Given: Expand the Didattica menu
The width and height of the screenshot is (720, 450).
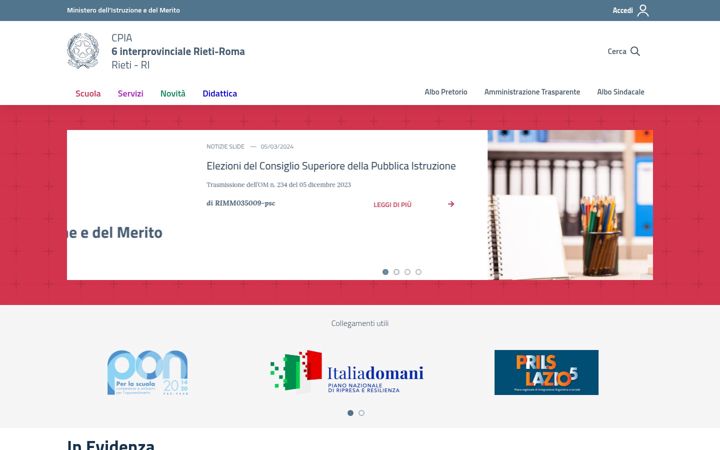Looking at the screenshot, I should pyautogui.click(x=220, y=94).
